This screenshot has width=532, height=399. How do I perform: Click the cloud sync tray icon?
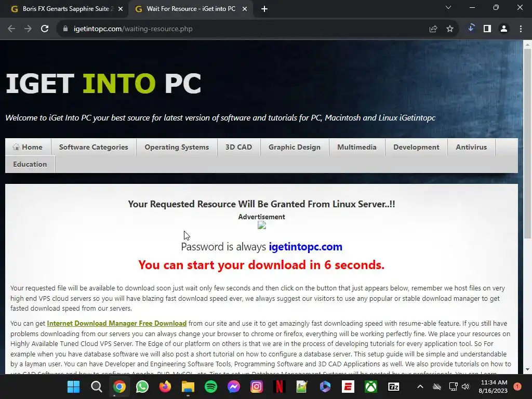(x=436, y=387)
